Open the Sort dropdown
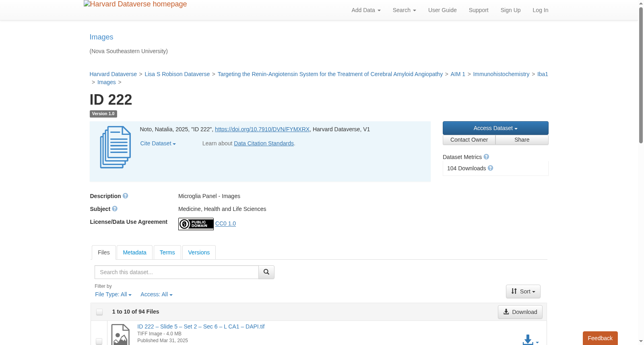644x345 pixels. pyautogui.click(x=523, y=291)
